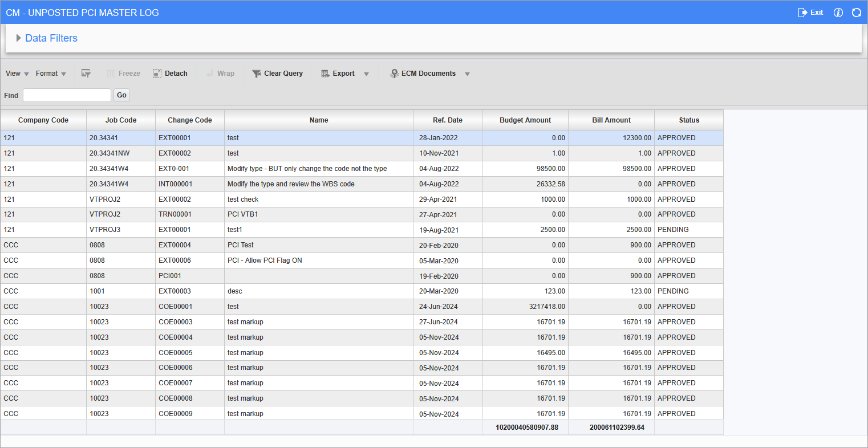Image resolution: width=868 pixels, height=448 pixels.
Task: Click the Exit door icon
Action: pos(803,13)
